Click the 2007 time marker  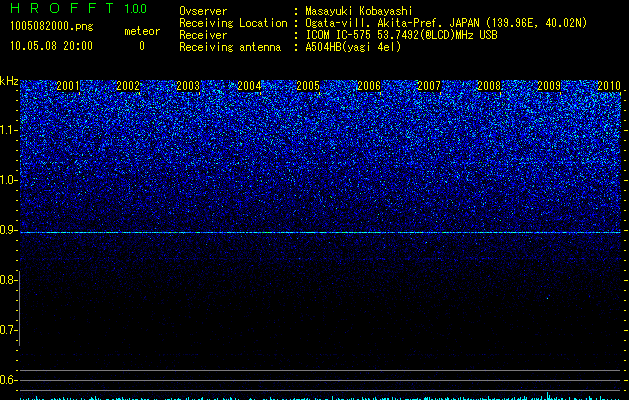point(429,86)
